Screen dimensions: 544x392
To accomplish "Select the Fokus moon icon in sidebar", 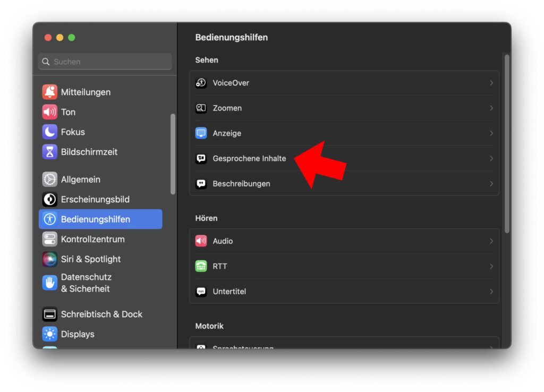I will pyautogui.click(x=49, y=132).
